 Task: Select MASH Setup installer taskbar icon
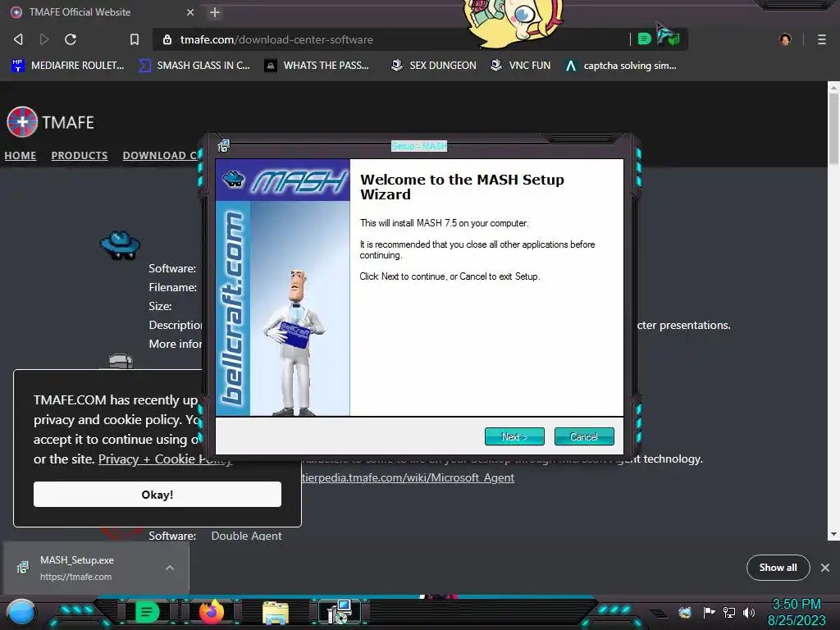click(x=340, y=612)
